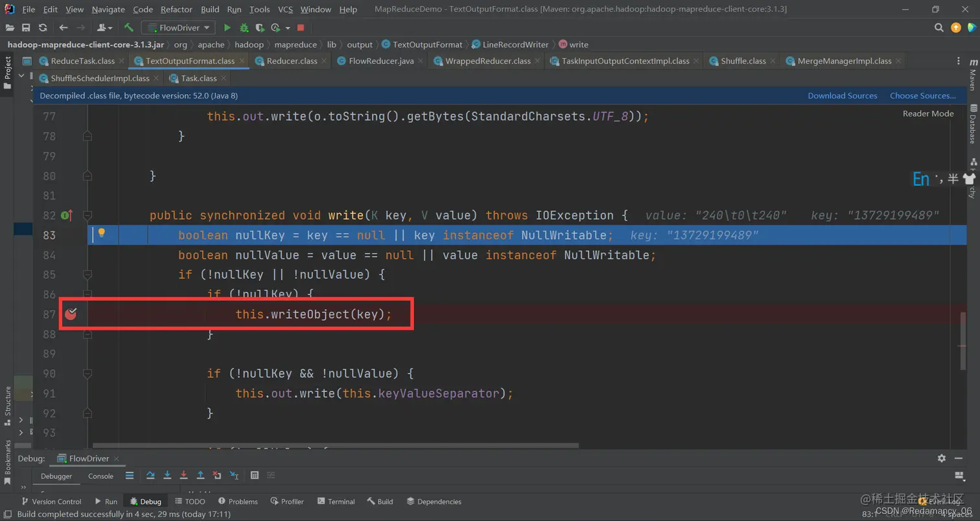The width and height of the screenshot is (980, 521).
Task: Click the Step Out debugger icon
Action: 201,475
